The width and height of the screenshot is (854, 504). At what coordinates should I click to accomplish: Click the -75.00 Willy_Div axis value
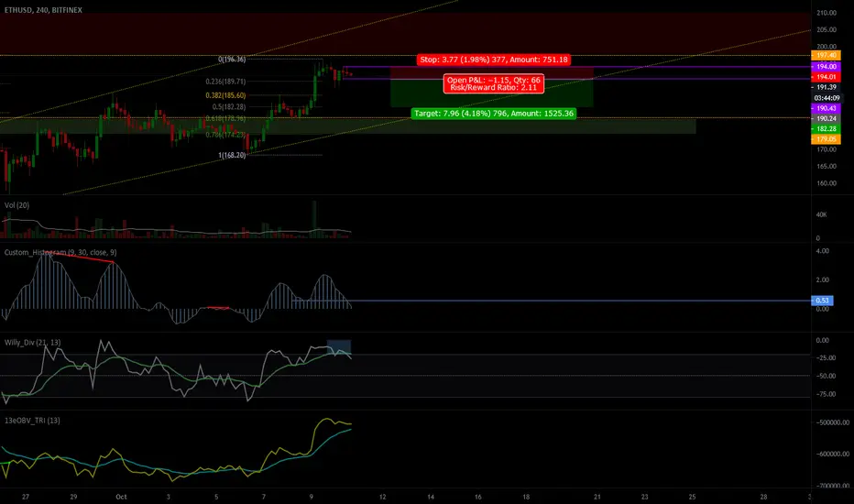[x=826, y=394]
